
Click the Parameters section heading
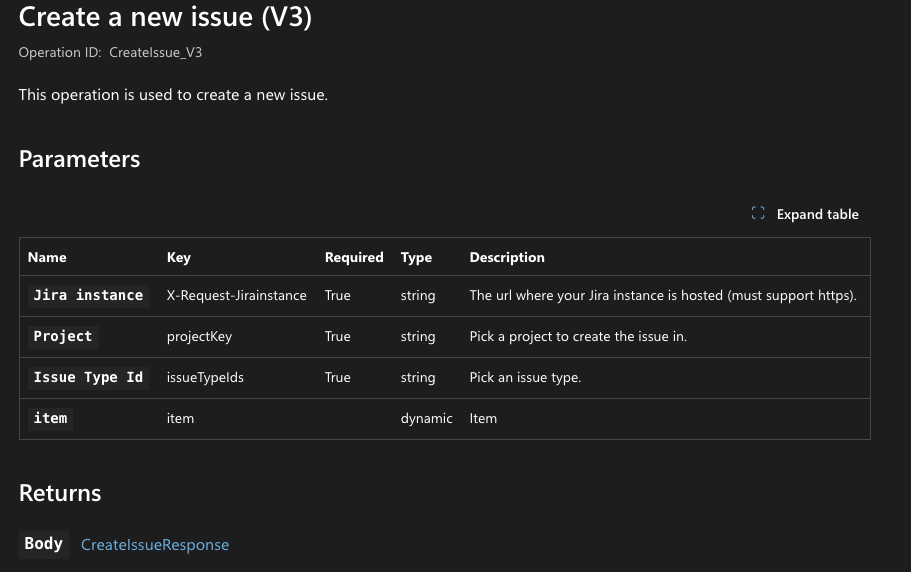(x=80, y=159)
